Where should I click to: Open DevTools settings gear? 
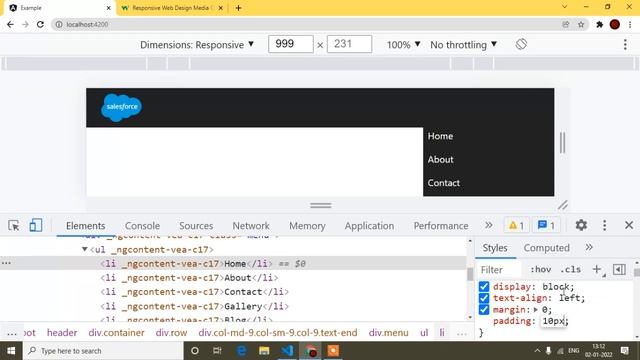click(581, 225)
